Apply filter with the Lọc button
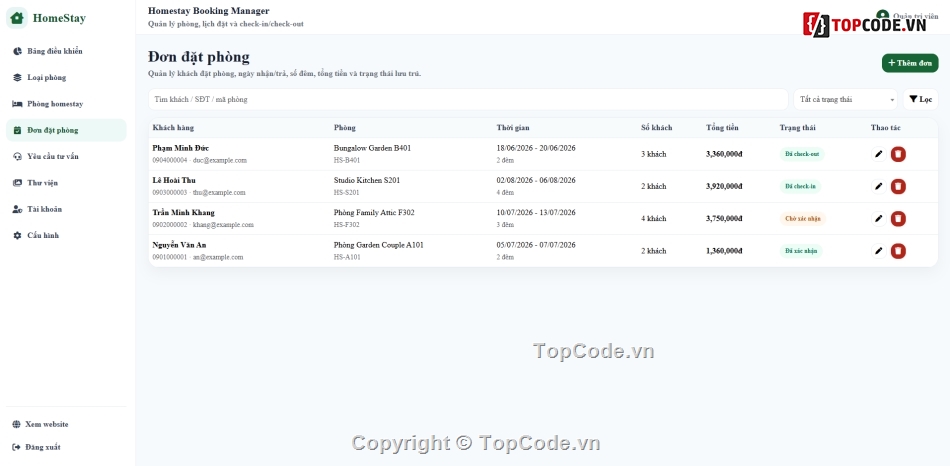 pyautogui.click(x=920, y=99)
